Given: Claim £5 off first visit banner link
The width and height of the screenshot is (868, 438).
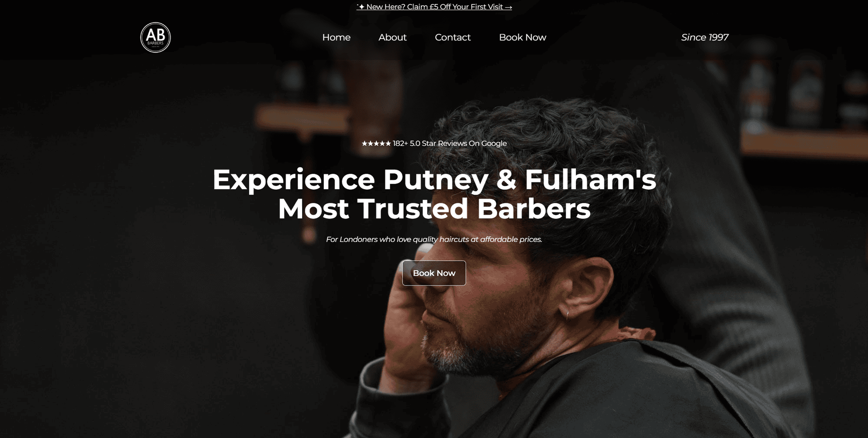Looking at the screenshot, I should click(x=434, y=7).
